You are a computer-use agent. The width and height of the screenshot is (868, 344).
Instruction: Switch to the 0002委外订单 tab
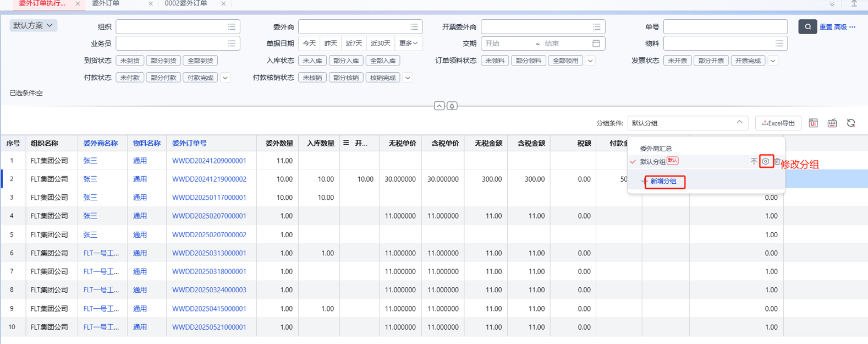186,3
